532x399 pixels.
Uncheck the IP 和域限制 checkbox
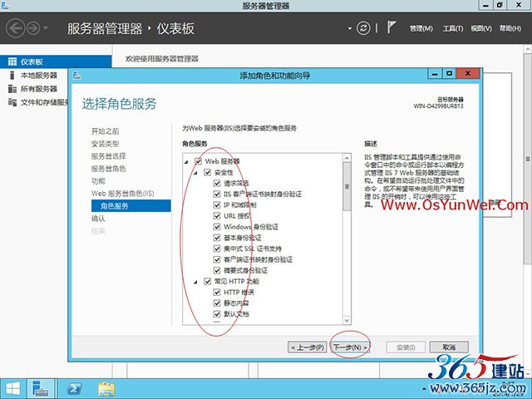point(217,205)
